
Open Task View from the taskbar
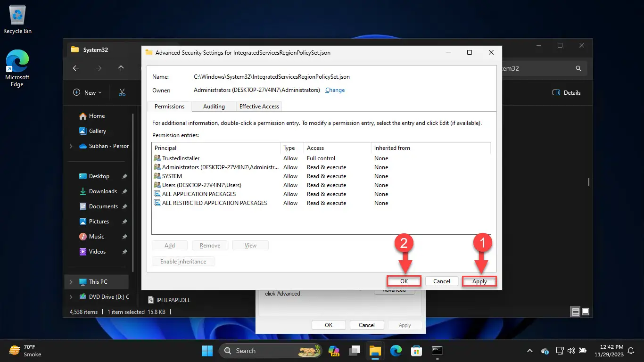355,351
